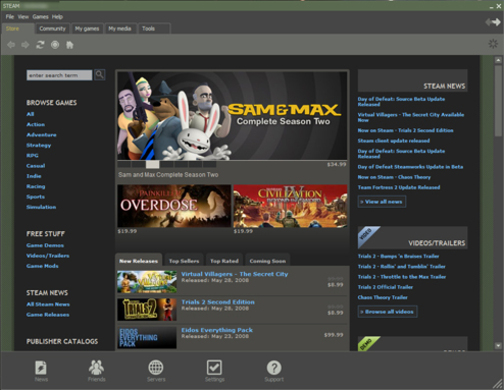Viewport: 504px width, 390px height.
Task: Browse Sports games category
Action: 36,197
